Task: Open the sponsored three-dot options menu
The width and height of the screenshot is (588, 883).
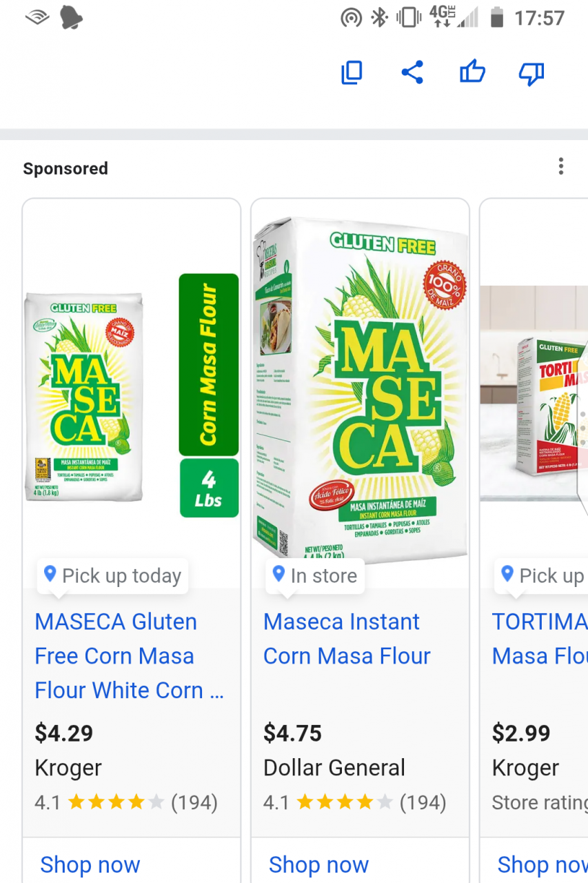Action: tap(561, 166)
